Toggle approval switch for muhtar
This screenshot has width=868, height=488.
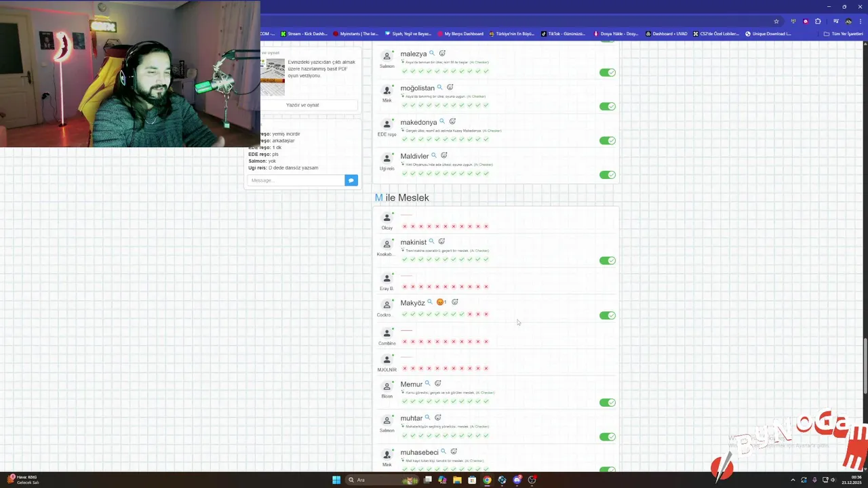point(608,436)
